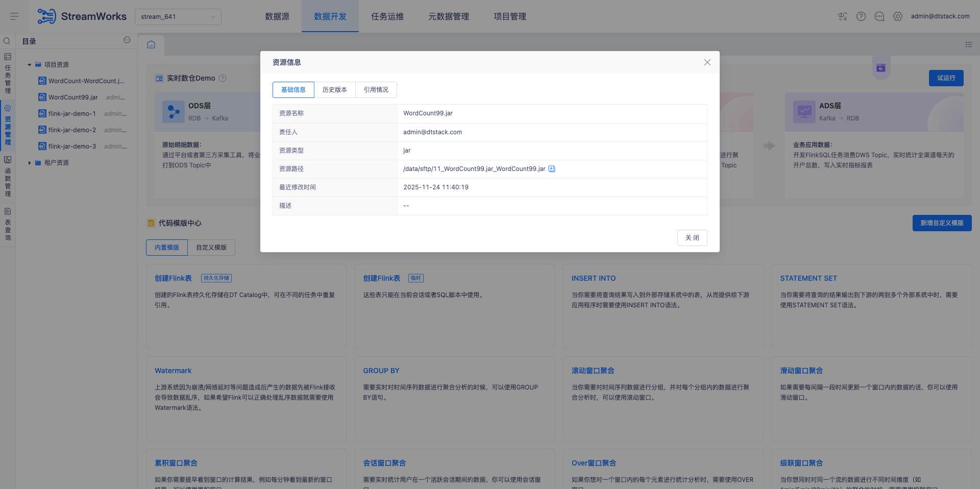980x489 pixels.
Task: Open the settings gear in the top bar
Action: [x=898, y=16]
